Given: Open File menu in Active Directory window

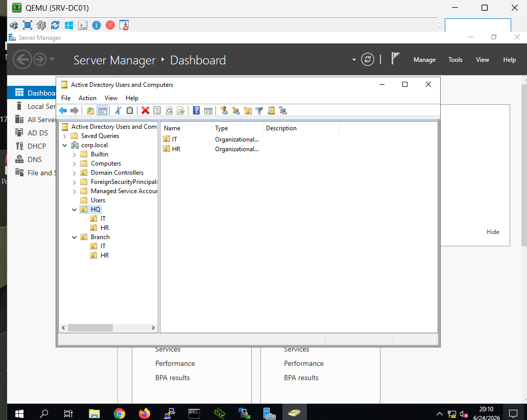Looking at the screenshot, I should tap(66, 98).
